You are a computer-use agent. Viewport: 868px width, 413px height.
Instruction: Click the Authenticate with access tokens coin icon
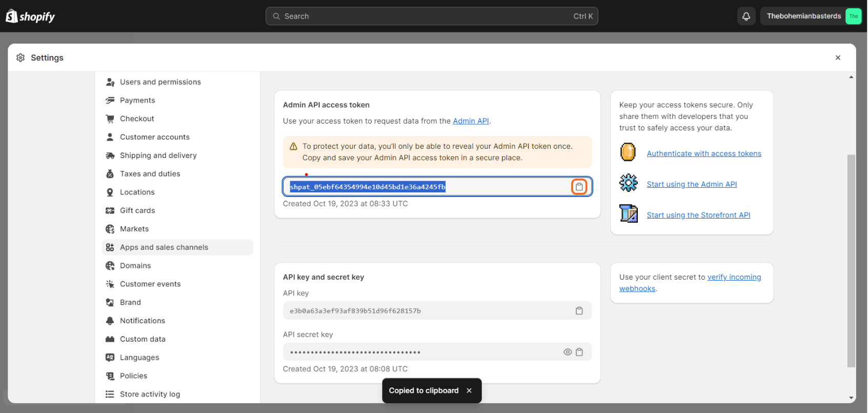pyautogui.click(x=628, y=152)
